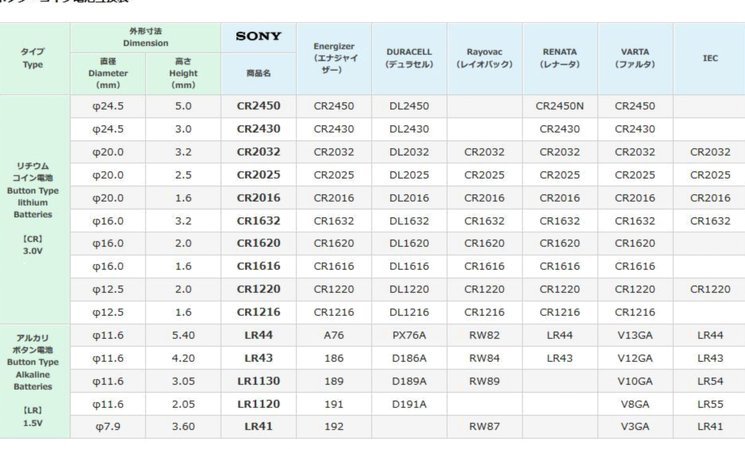Click the 3.60 height cell
Screen dimensions: 745x449
click(183, 427)
